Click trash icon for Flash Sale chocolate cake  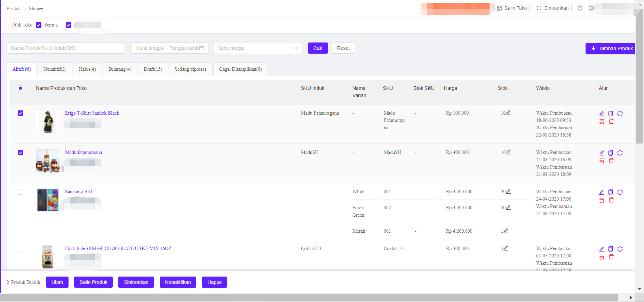point(611,257)
